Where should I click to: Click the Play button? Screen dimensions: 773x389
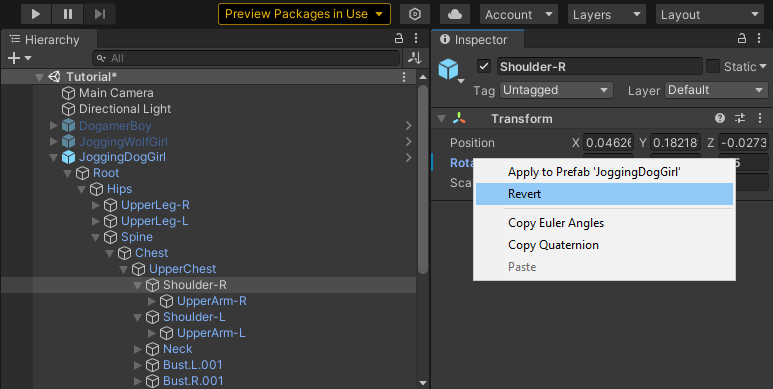pyautogui.click(x=36, y=14)
